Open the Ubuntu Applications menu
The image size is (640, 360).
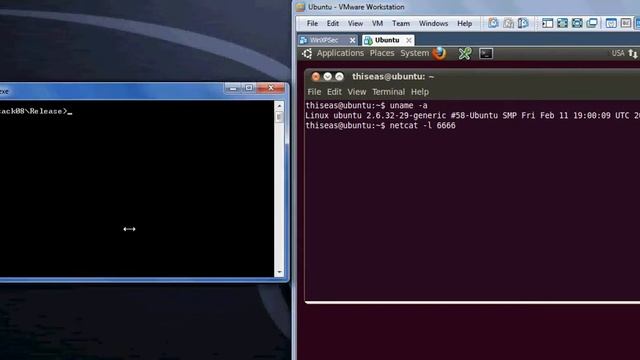click(340, 53)
